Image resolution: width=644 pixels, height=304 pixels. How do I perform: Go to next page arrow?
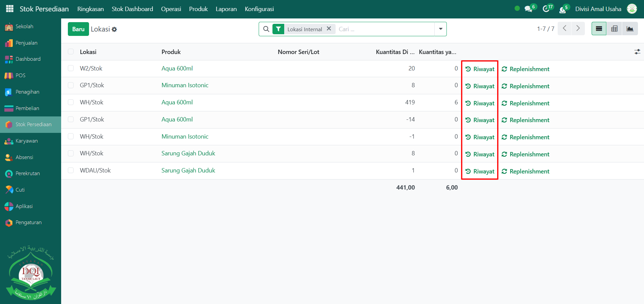578,29
